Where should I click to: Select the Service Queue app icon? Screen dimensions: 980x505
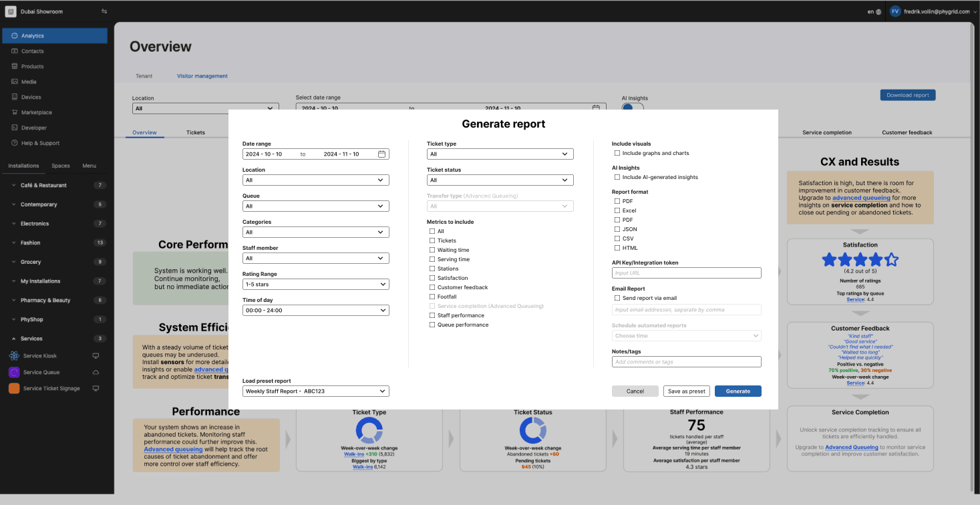click(x=14, y=372)
